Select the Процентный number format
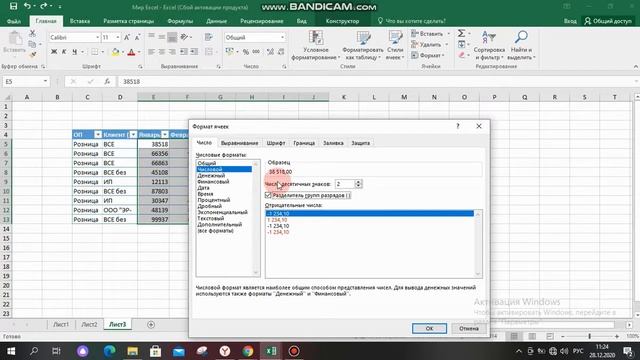This screenshot has width=640, height=360. pos(213,200)
